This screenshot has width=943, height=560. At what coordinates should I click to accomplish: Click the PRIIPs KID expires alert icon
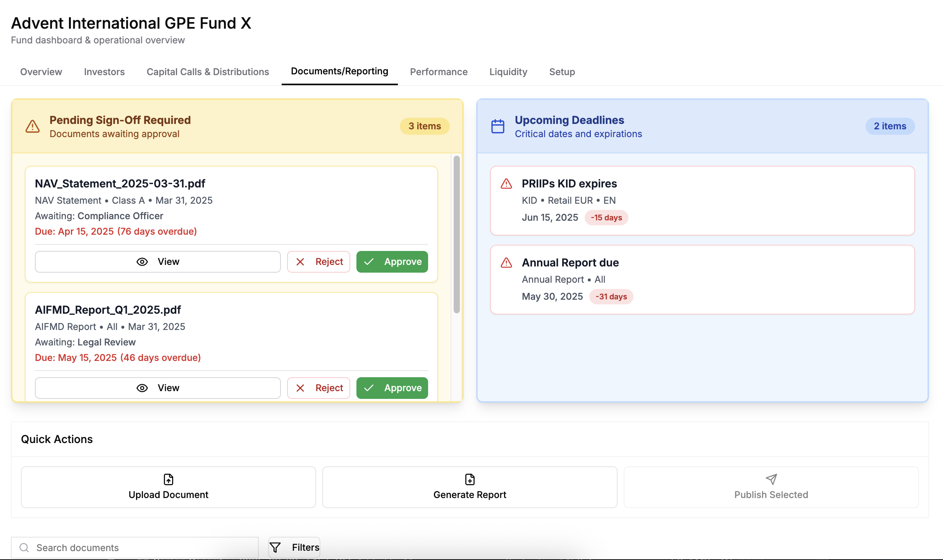pos(506,184)
